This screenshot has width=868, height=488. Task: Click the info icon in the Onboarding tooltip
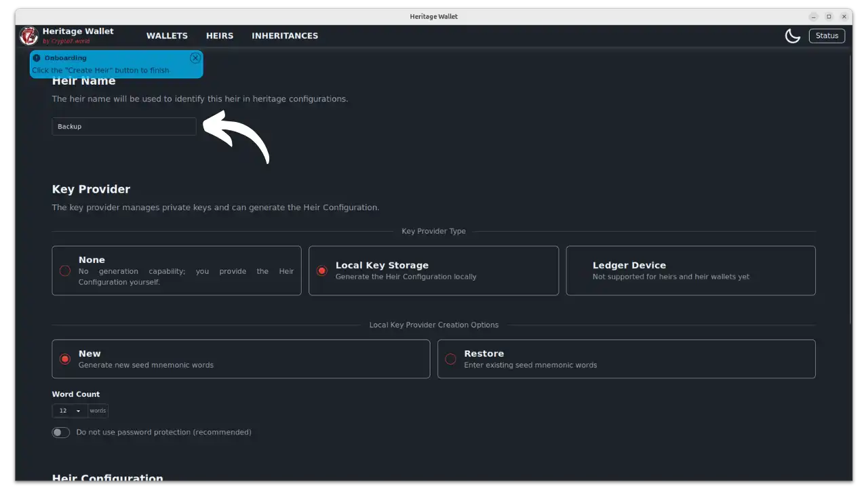click(x=37, y=58)
